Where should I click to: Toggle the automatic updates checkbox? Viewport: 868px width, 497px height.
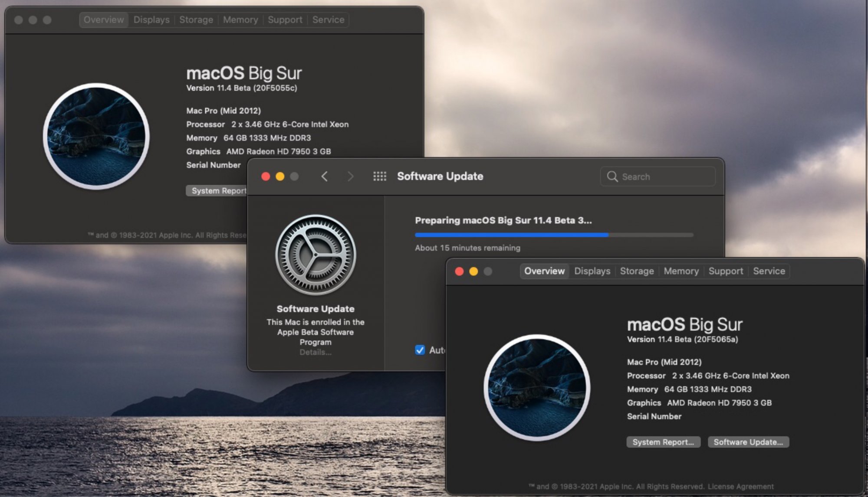point(420,350)
